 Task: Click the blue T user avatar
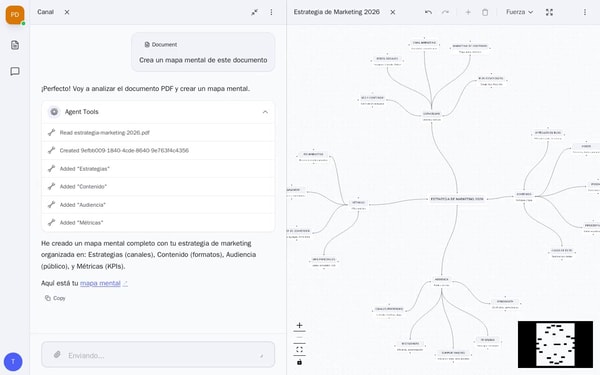point(13,362)
